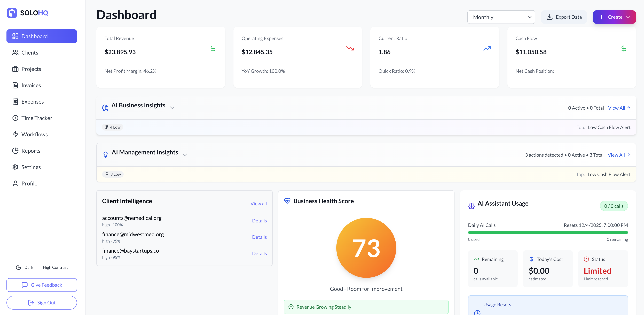Click the Profile person icon
This screenshot has width=644, height=315.
[15, 183]
